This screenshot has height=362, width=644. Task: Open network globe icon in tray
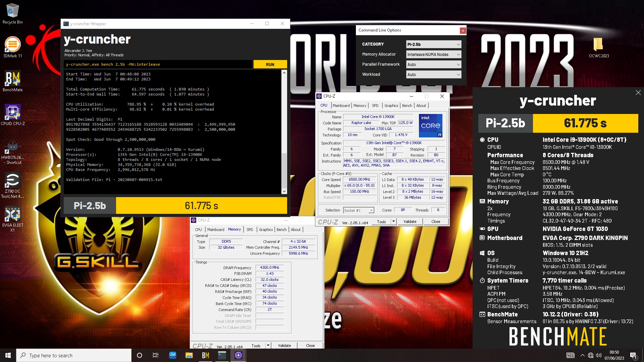point(591,355)
